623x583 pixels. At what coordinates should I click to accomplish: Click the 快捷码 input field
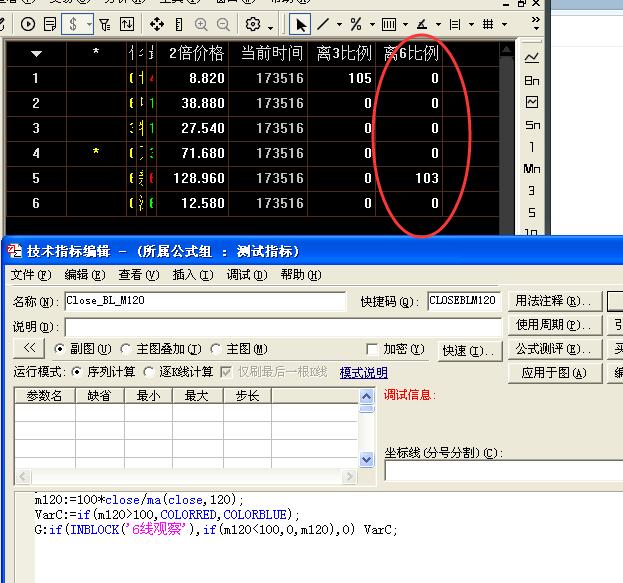coord(464,301)
